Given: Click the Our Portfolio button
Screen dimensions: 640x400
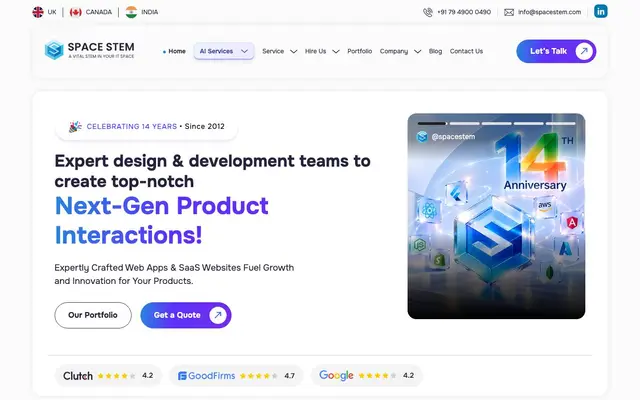Looking at the screenshot, I should [x=93, y=315].
